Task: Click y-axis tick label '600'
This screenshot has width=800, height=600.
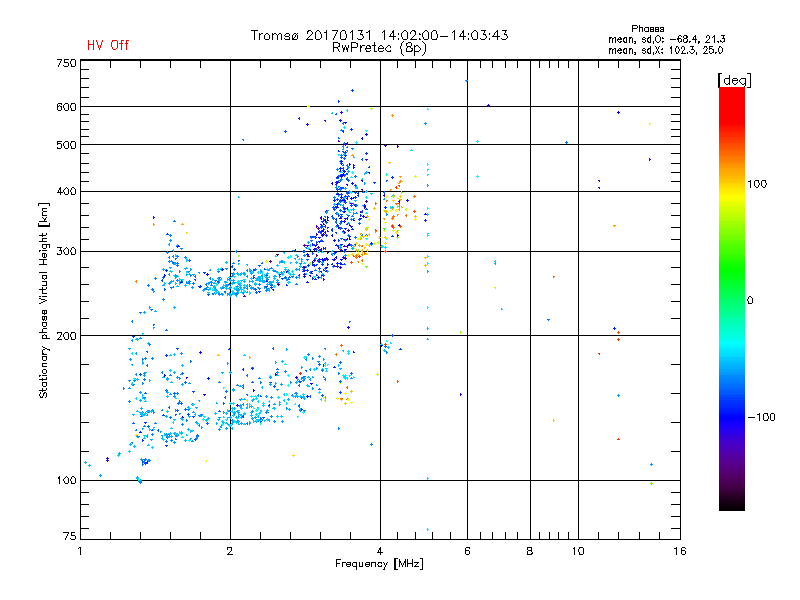Action: click(x=66, y=107)
